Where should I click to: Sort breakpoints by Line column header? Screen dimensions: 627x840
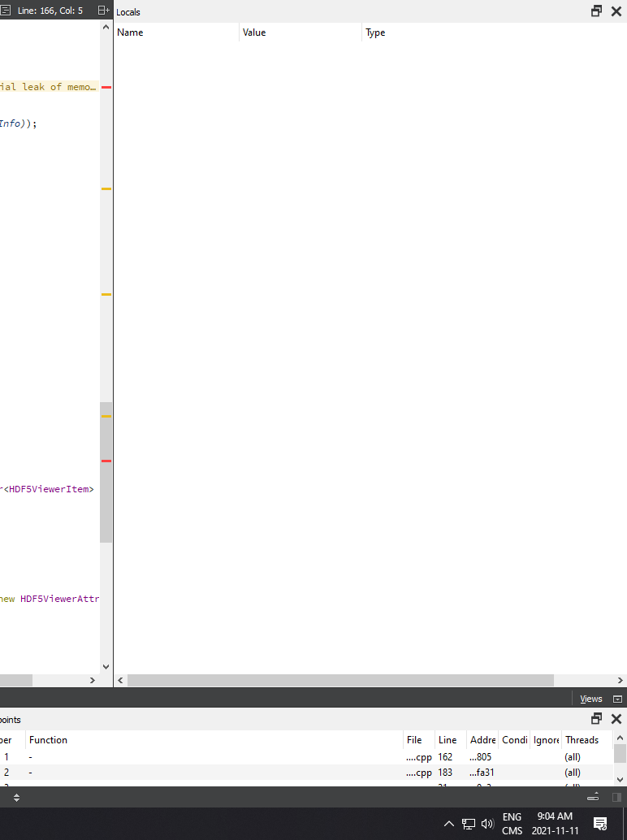click(x=450, y=740)
